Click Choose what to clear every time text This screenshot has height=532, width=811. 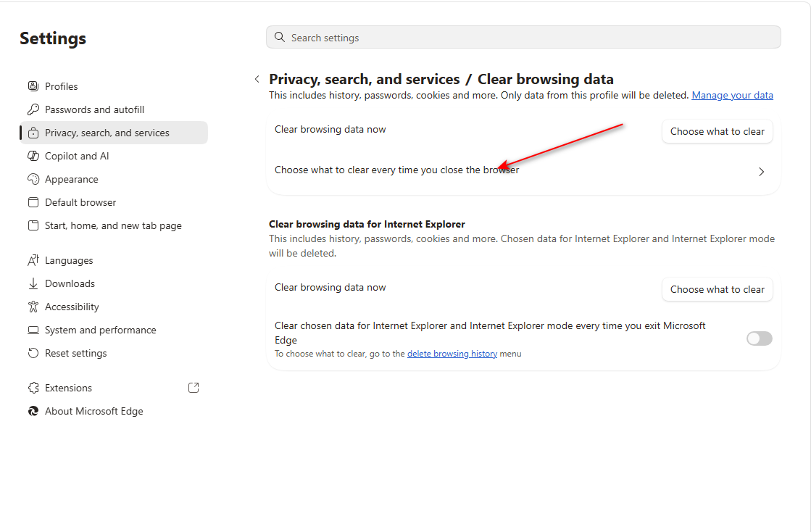pos(396,170)
